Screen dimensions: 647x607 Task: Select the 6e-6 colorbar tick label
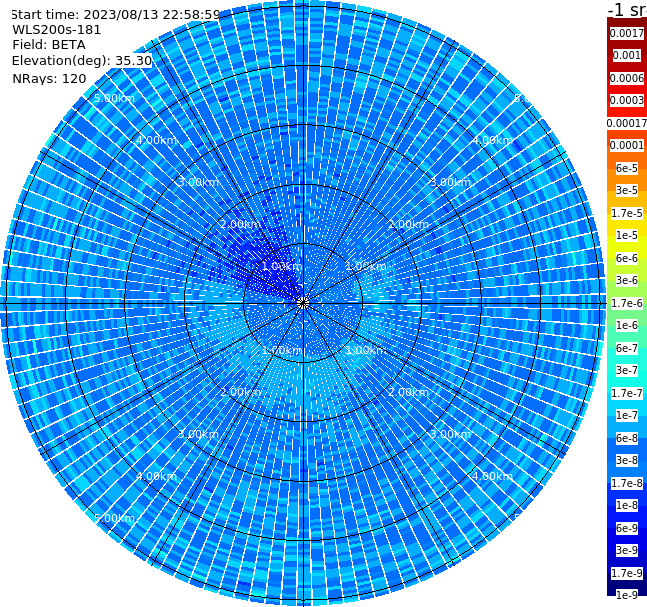626,258
